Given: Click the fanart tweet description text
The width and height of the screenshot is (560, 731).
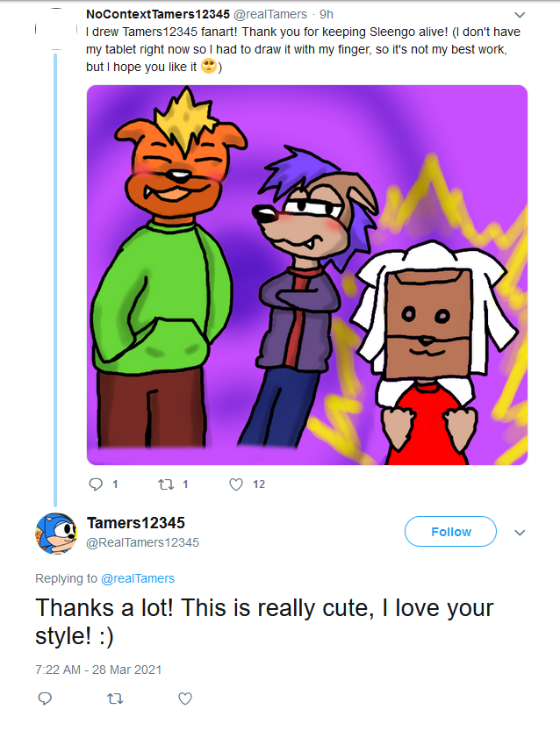Looking at the screenshot, I should pyautogui.click(x=298, y=49).
